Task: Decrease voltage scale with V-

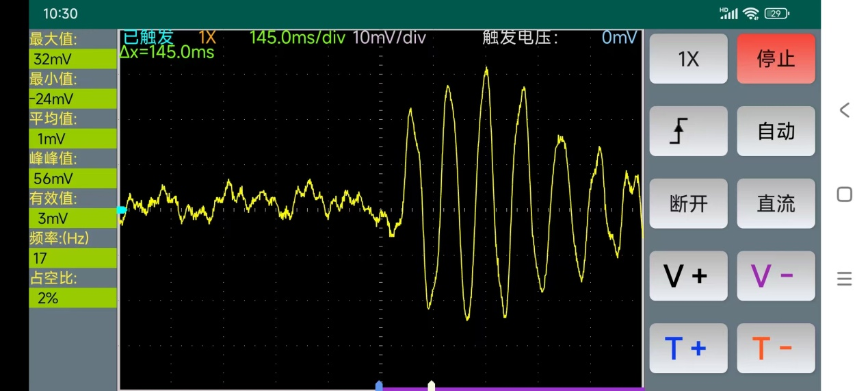Action: pos(776,276)
